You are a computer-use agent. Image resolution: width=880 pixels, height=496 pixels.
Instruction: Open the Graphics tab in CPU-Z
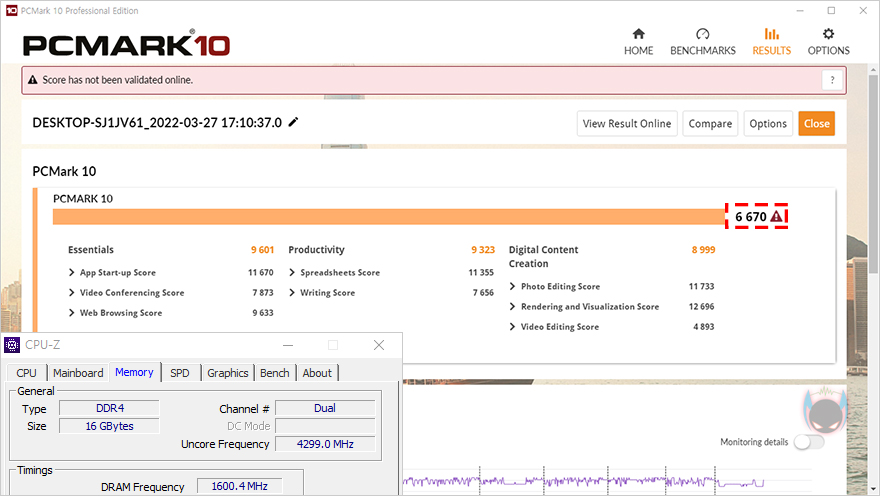coord(227,373)
